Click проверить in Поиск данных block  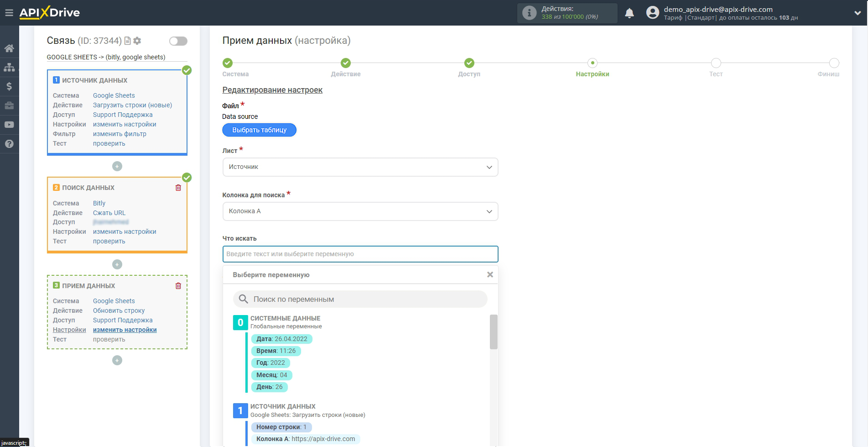click(x=109, y=241)
